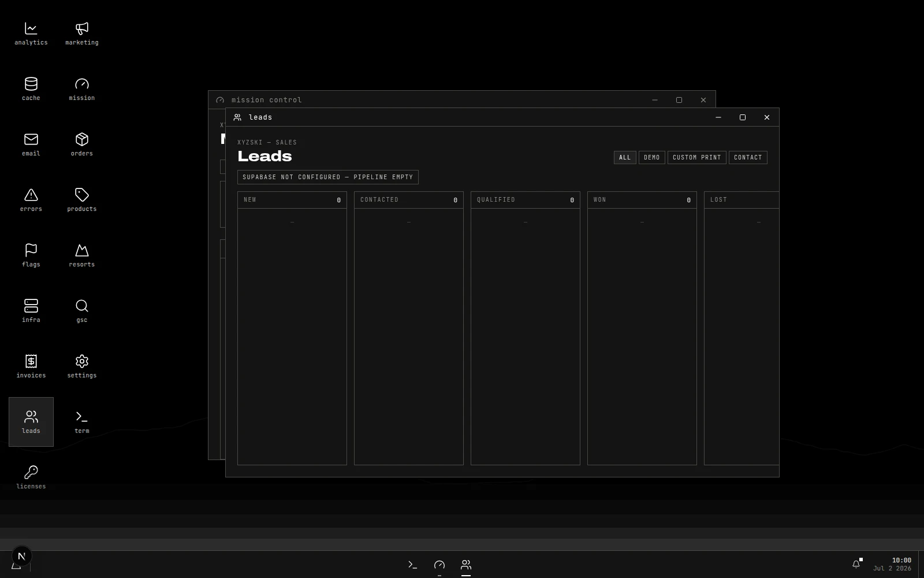Open the gsc search icon
The height and width of the screenshot is (578, 924).
pos(82,311)
